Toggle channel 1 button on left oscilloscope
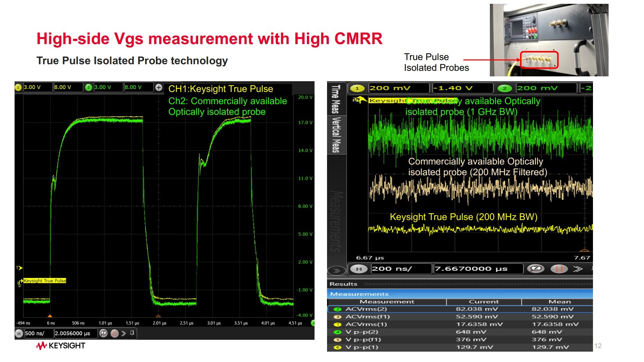The height and width of the screenshot is (362, 644). (18, 87)
